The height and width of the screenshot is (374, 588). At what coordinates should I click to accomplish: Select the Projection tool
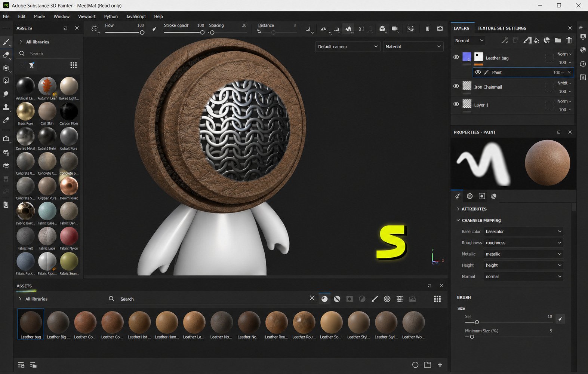coord(6,68)
